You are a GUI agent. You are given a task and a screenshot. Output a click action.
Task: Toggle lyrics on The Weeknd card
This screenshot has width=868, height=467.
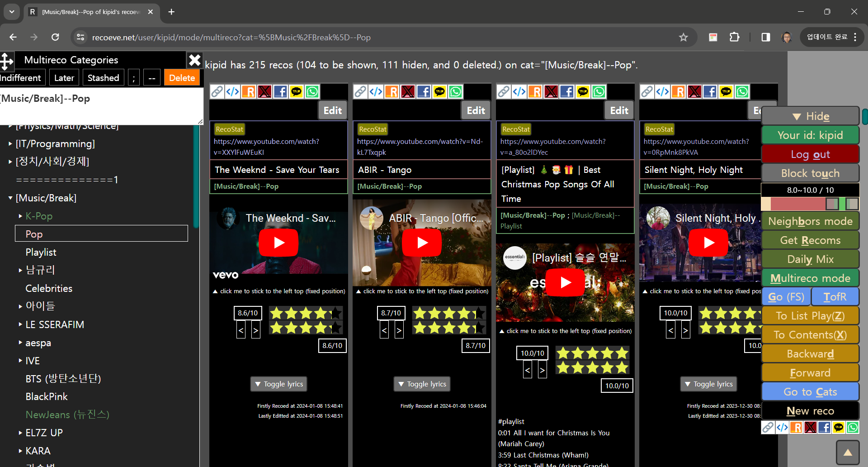[x=279, y=384]
